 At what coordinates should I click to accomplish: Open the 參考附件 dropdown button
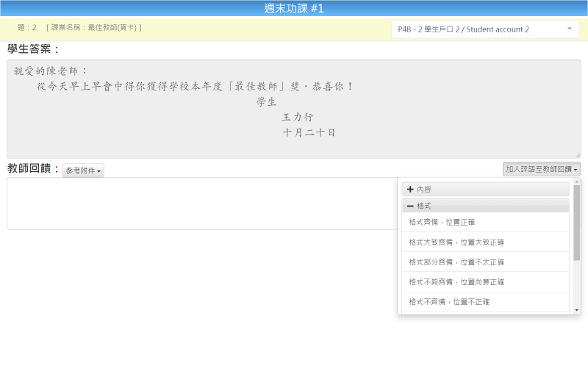tap(83, 170)
